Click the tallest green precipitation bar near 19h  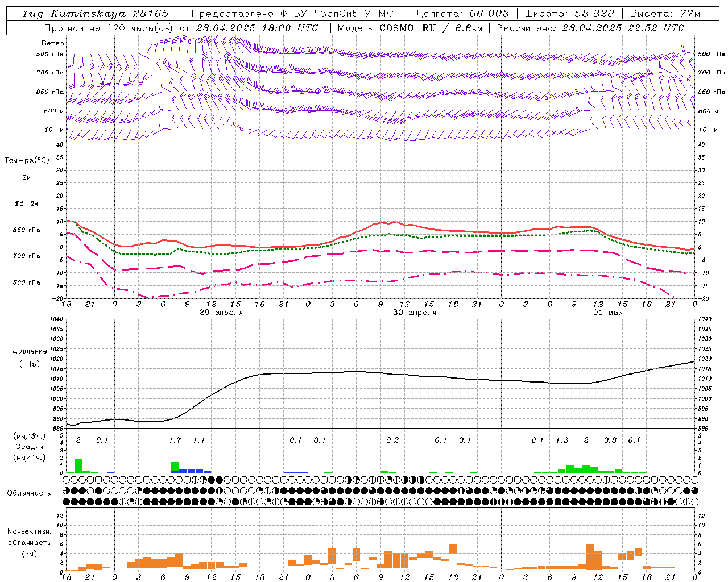pyautogui.click(x=78, y=465)
